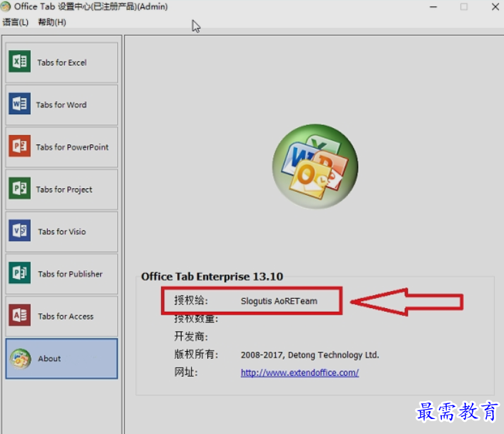Screen dimensions: 504x434
Task: Click the large Office Tab logo
Action: (315, 167)
